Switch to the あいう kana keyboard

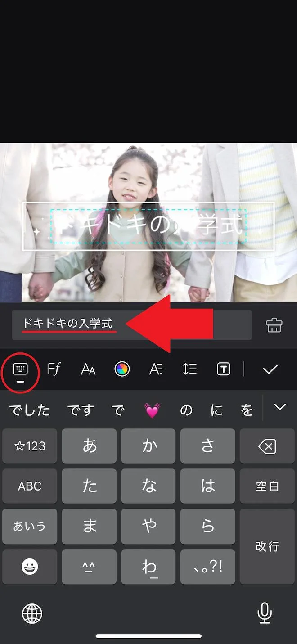pos(30,527)
